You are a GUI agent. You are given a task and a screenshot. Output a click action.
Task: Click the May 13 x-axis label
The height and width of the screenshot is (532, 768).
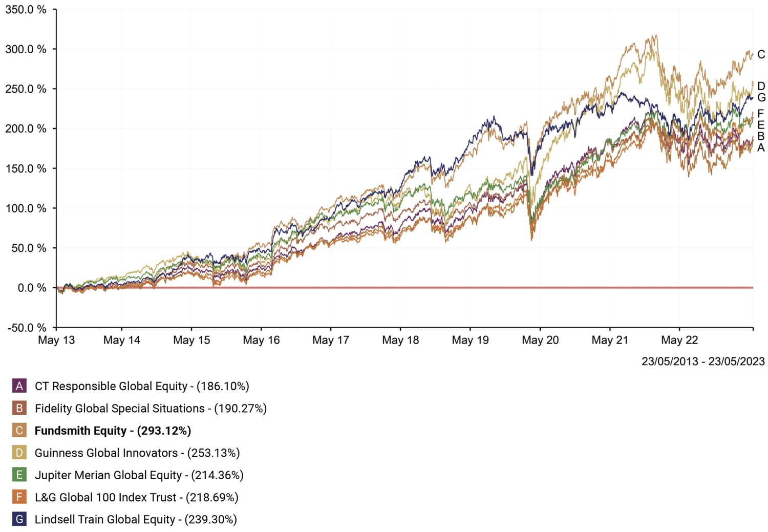click(x=56, y=340)
